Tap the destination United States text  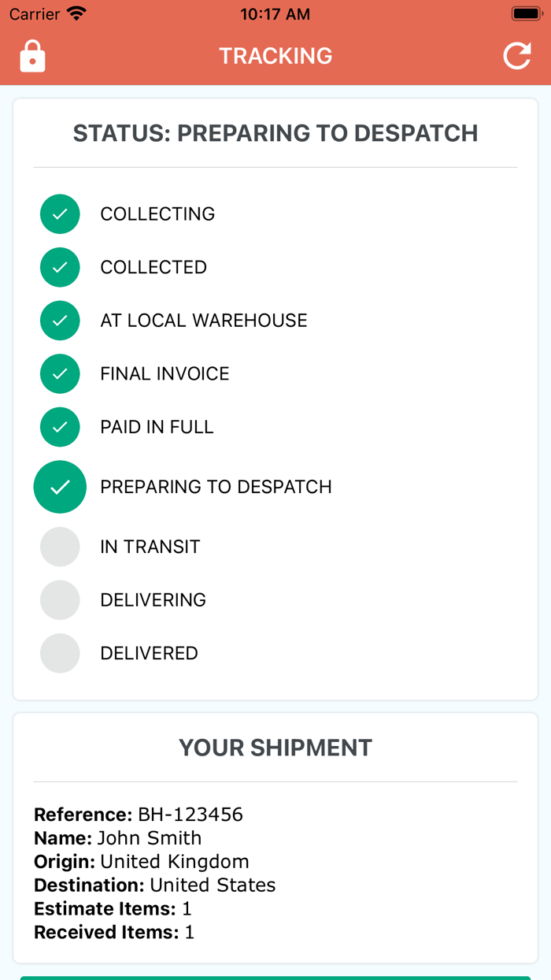tap(213, 885)
